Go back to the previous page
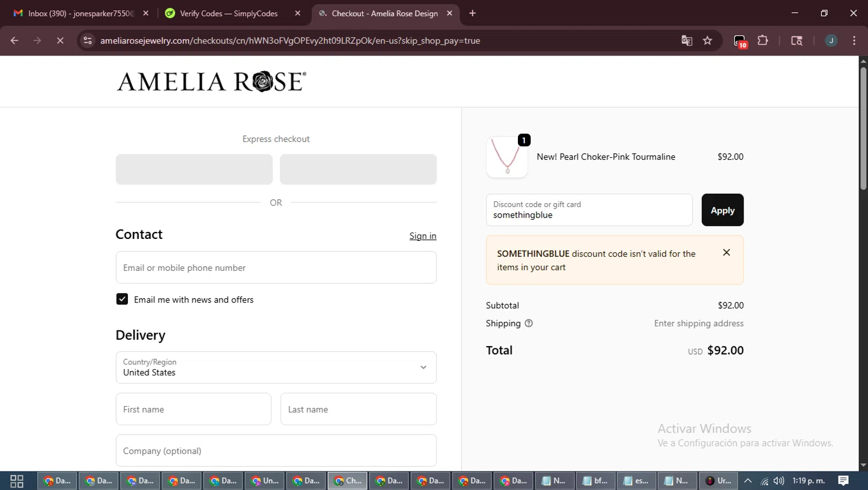868x490 pixels. tap(14, 40)
